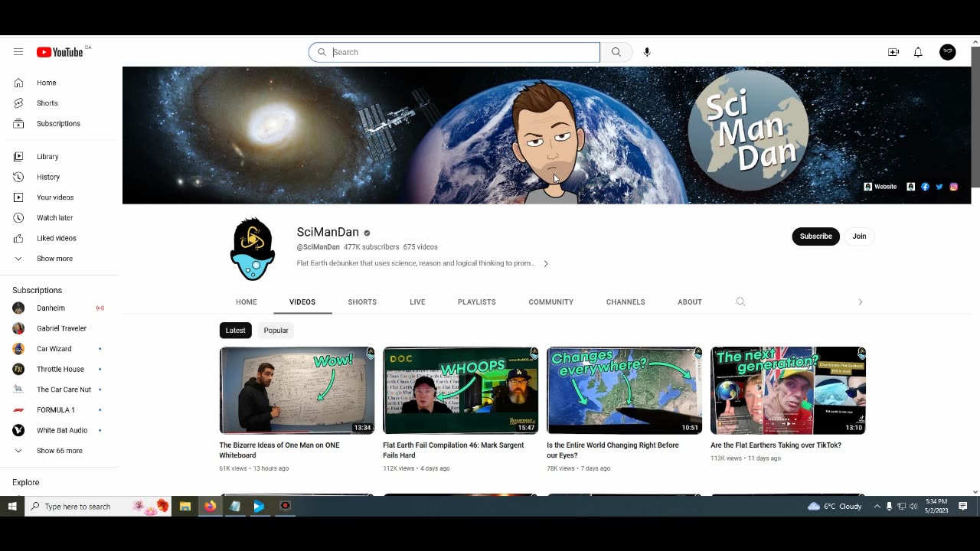Switch to LIVE tab

[x=417, y=302]
